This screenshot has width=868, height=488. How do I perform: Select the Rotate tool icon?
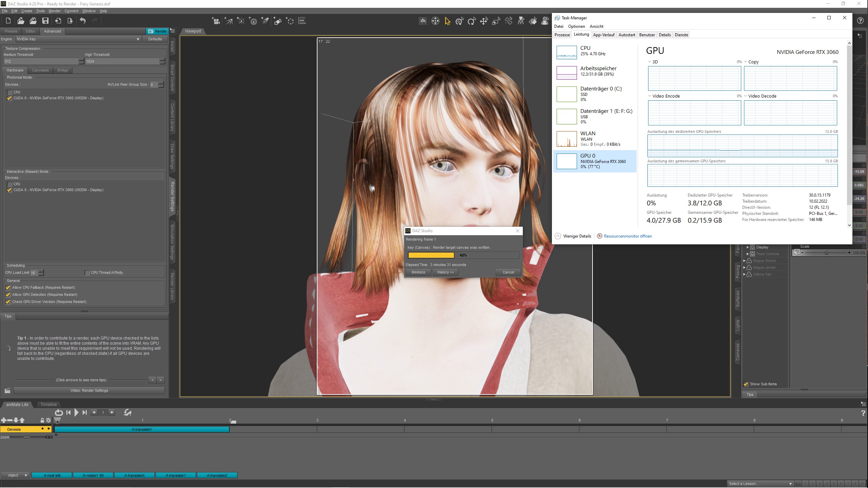472,21
